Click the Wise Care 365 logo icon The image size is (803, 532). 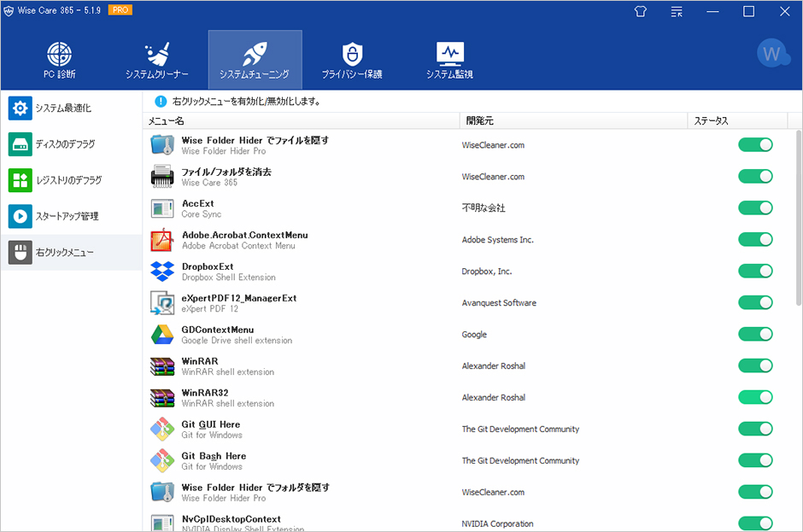[9, 10]
